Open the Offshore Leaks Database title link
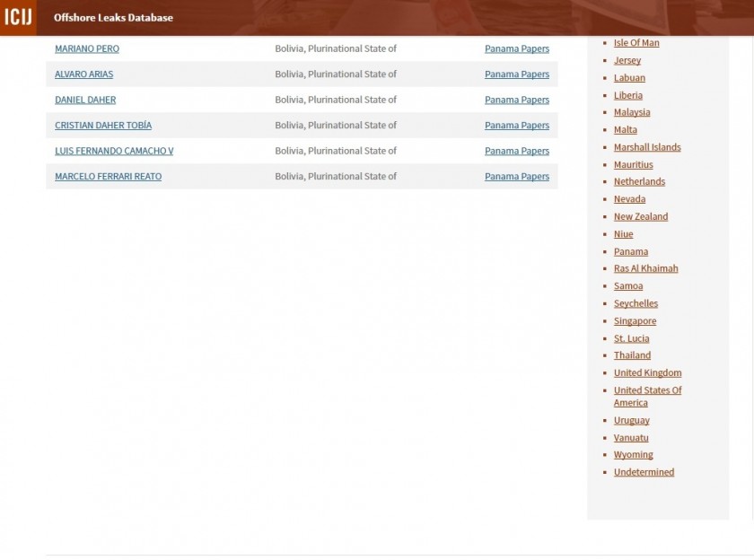This screenshot has height=560, width=754. coord(113,18)
